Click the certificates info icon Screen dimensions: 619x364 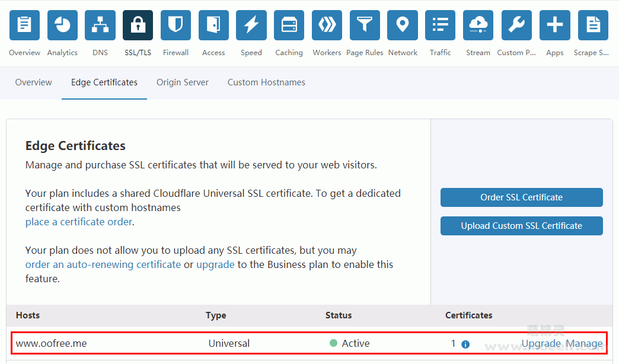[x=465, y=344]
